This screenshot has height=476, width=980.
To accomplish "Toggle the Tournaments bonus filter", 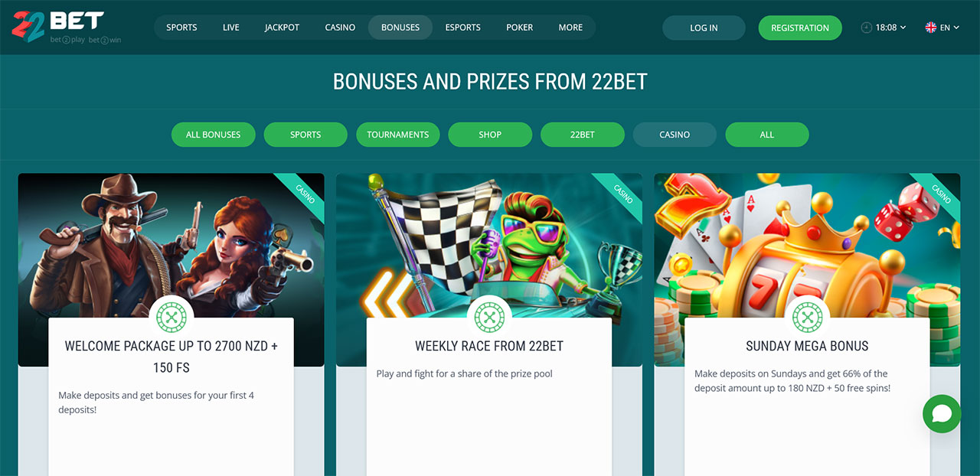I will coord(398,135).
